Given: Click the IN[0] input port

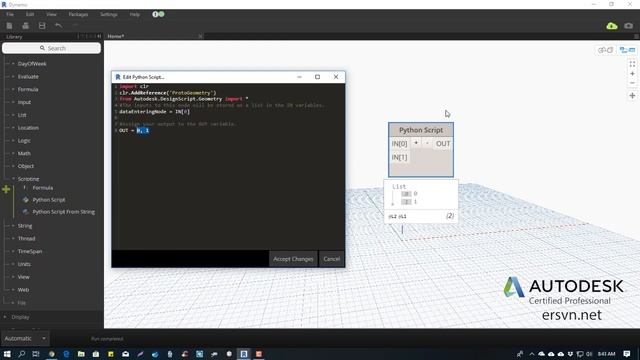Looking at the screenshot, I should pos(399,144).
